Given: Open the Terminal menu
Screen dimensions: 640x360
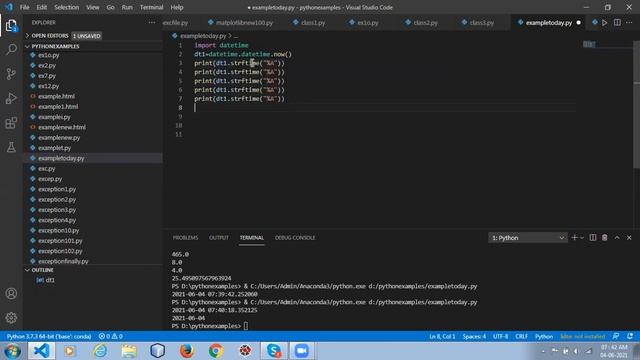Looking at the screenshot, I should 151,7.
